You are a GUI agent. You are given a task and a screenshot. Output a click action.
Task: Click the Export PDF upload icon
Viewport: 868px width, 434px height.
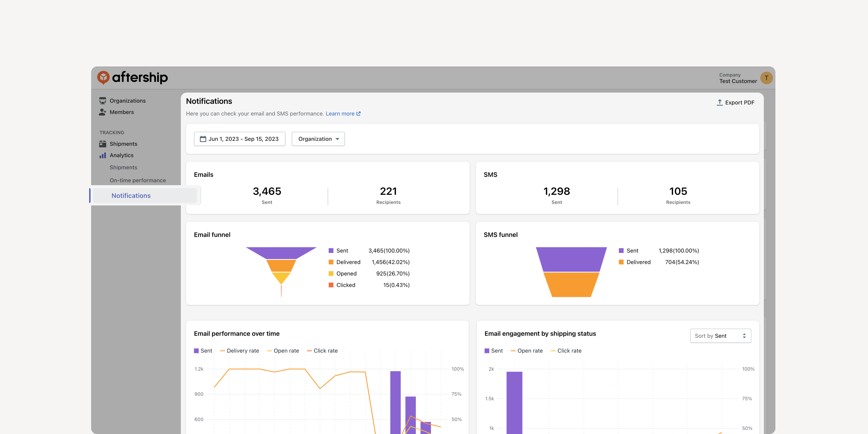719,102
